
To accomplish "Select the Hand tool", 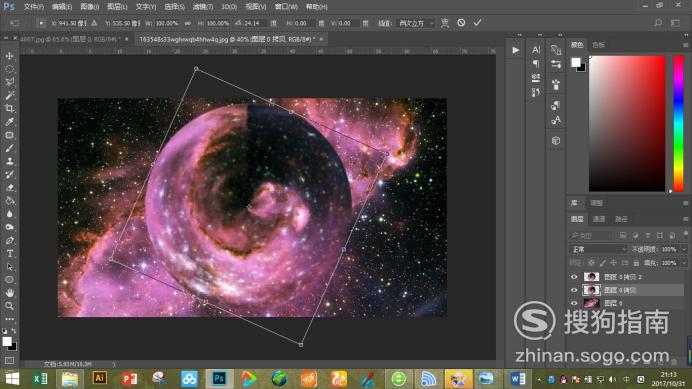I will click(9, 293).
